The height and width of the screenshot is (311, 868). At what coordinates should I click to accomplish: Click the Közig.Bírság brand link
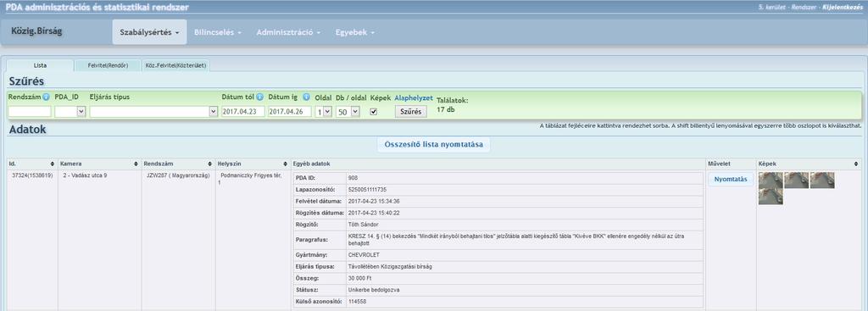[x=36, y=31]
